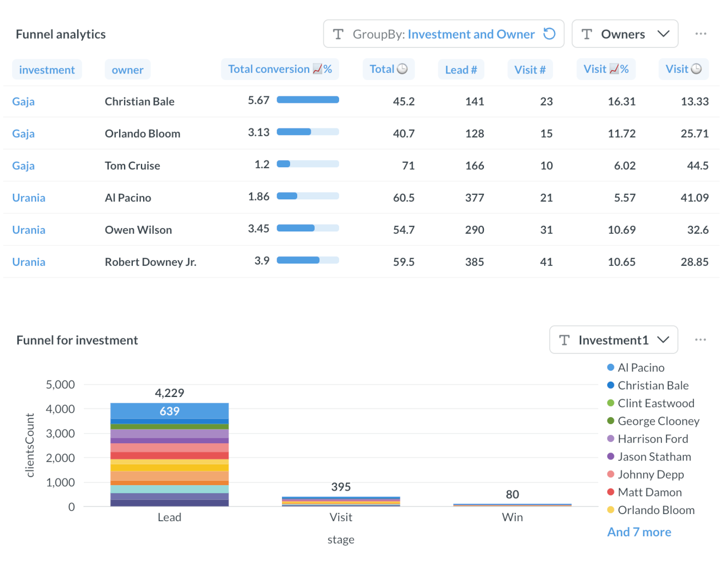
Task: Click Christian Bale's conversion progress bar
Action: click(x=308, y=100)
